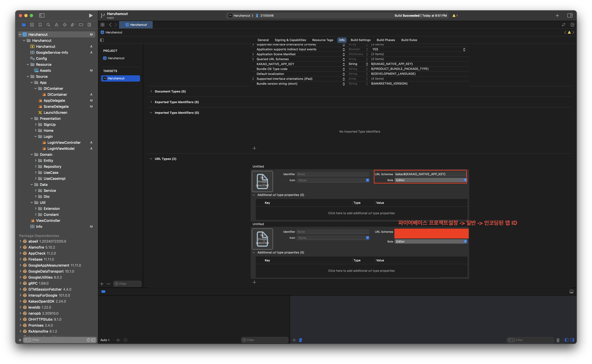This screenshot has height=364, width=592.
Task: Add a target with the plus button
Action: click(102, 284)
